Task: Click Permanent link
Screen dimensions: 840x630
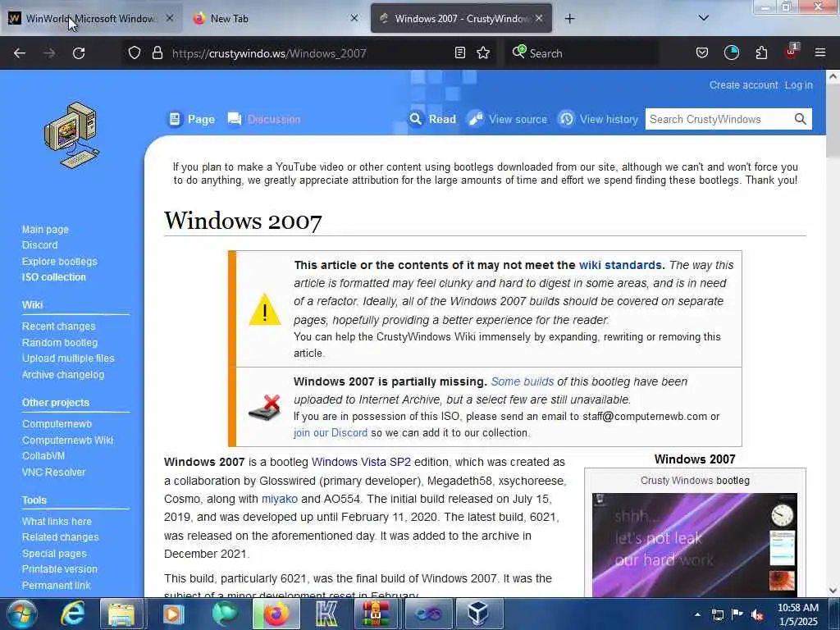Action: 57,585
